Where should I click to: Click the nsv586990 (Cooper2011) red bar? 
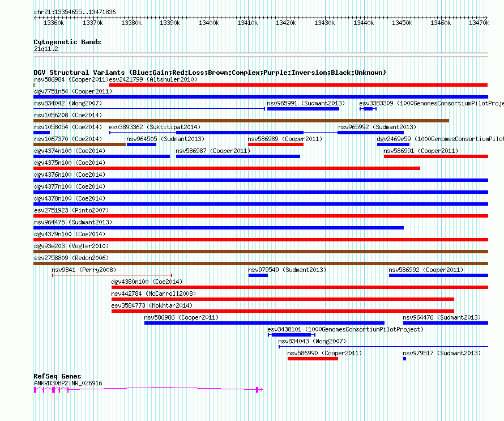[313, 359]
